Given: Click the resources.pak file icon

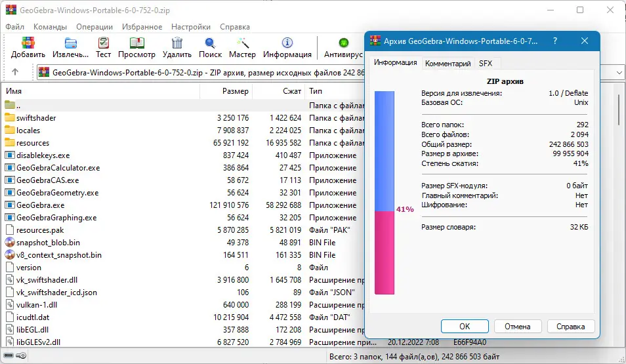Looking at the screenshot, I should (x=10, y=230).
